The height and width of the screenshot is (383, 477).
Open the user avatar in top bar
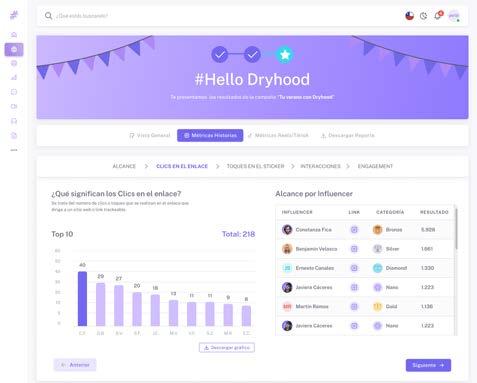454,16
